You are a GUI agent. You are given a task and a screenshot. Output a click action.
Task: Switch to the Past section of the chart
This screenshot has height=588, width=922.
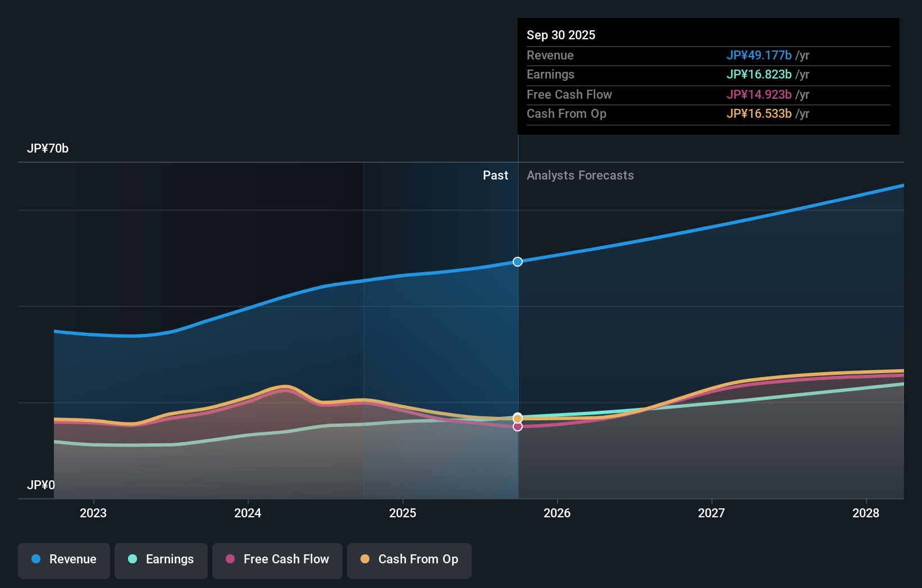coord(495,176)
